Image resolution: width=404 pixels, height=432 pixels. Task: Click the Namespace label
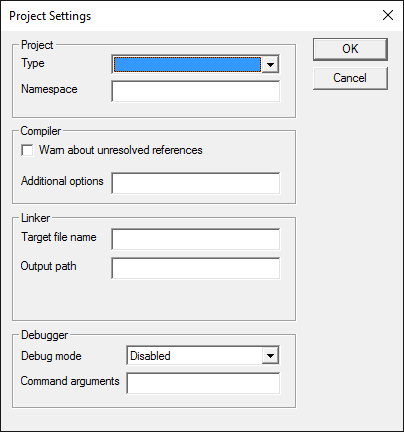(x=49, y=89)
